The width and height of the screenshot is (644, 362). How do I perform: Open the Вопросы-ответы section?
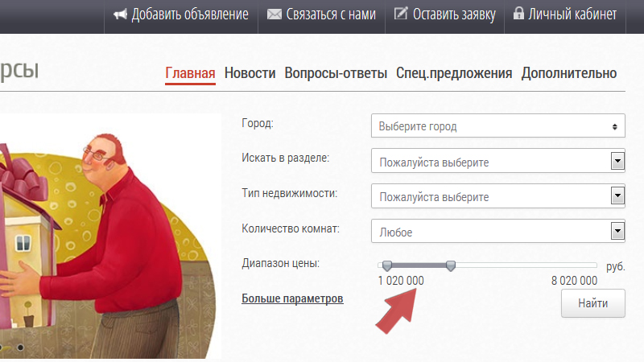tap(336, 73)
